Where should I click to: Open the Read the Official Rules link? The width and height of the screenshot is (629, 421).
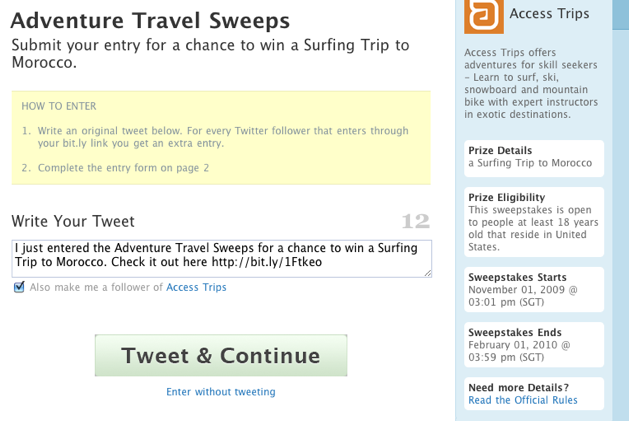coord(522,401)
